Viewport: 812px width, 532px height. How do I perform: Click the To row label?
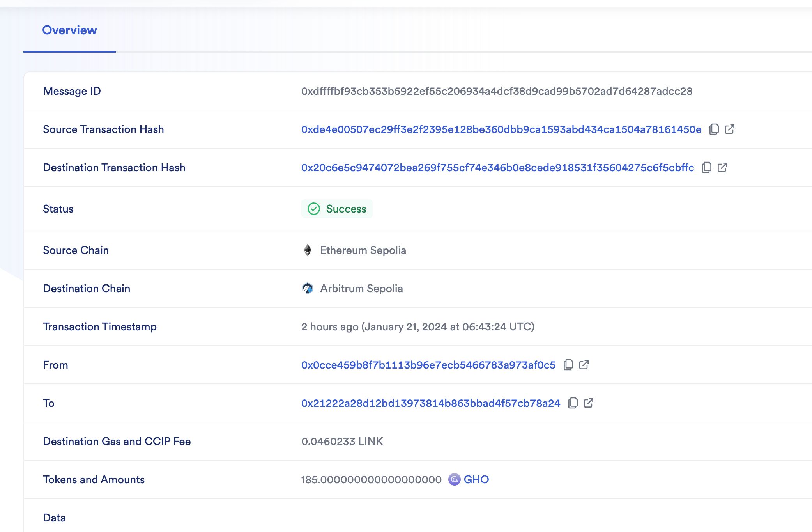(49, 403)
